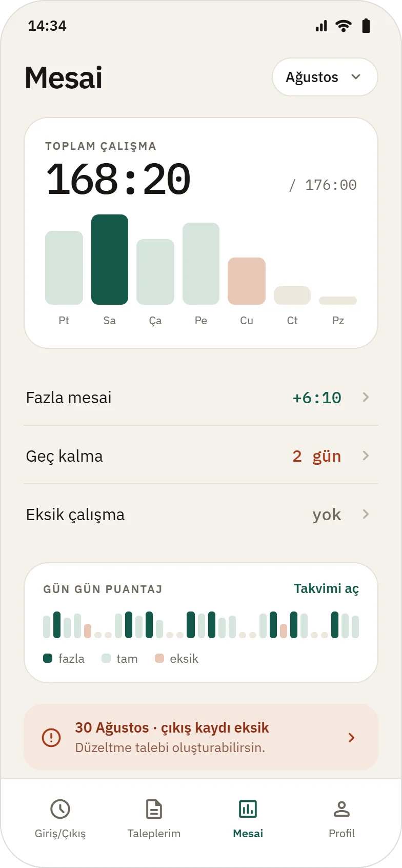The image size is (402, 868).
Task: Click the battery status icon
Action: (366, 26)
